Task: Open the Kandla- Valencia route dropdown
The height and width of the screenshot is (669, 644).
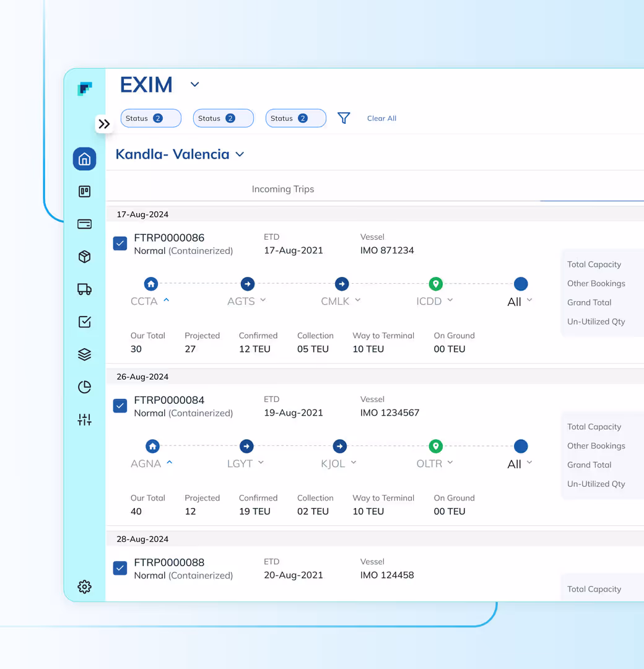Action: pyautogui.click(x=240, y=154)
